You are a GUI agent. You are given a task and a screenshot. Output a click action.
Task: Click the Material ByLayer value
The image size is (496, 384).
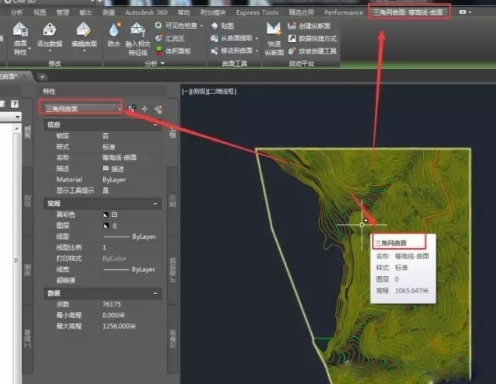(x=114, y=180)
